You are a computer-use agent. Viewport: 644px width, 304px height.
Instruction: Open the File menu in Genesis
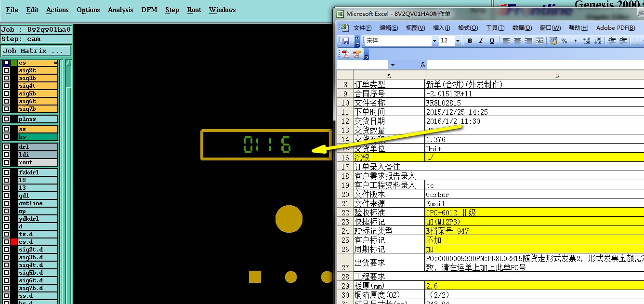point(12,10)
